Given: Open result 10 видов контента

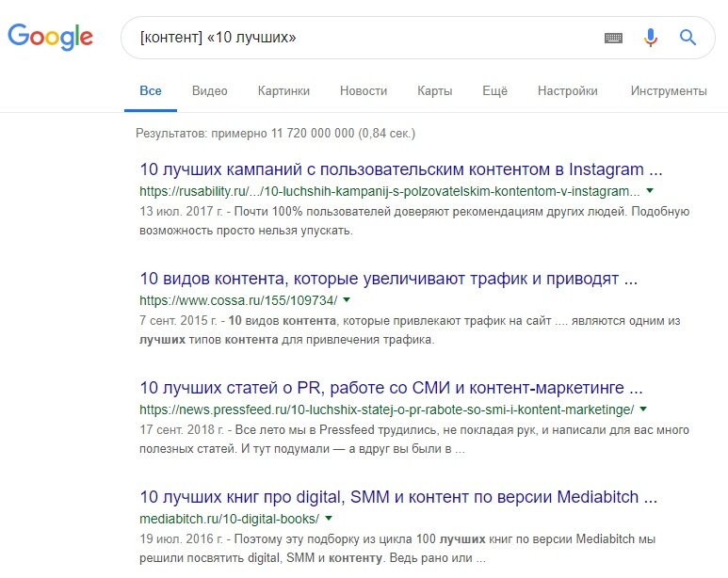Looking at the screenshot, I should (389, 279).
